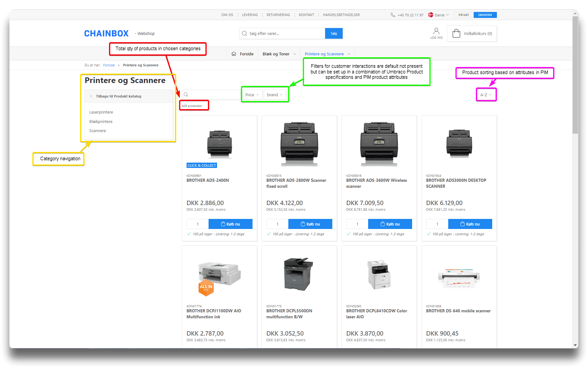Screen dimensions: 588x368
Task: Open the BROTHER DS-640 mobile scanner thumbnail
Action: click(459, 276)
